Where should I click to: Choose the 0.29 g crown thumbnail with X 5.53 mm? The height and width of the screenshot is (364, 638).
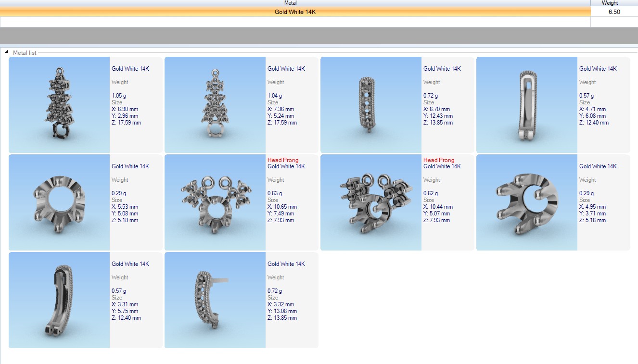tap(59, 202)
